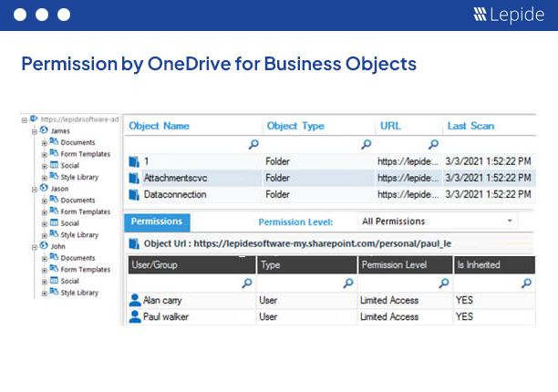This screenshot has width=558, height=392.
Task: Collapse the James tree node
Action: tap(35, 131)
